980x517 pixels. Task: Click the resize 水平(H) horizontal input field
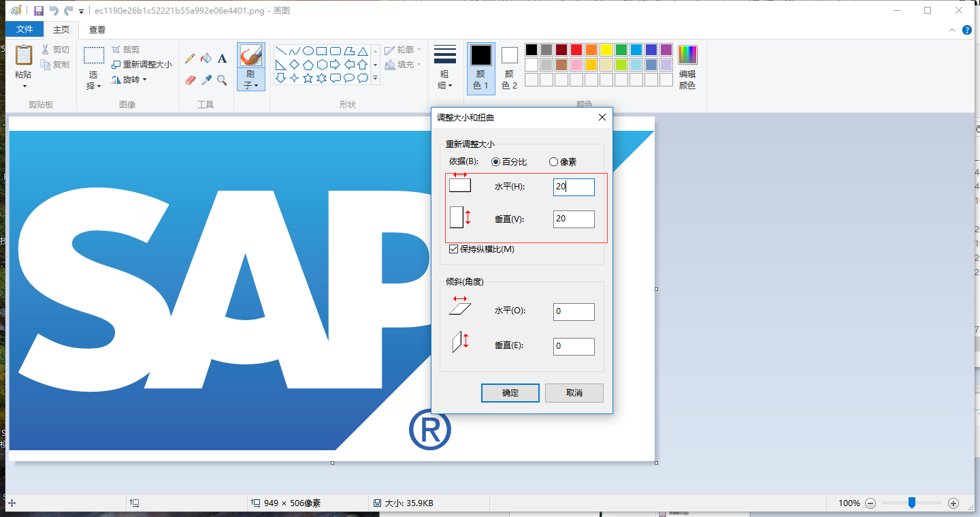tap(574, 187)
